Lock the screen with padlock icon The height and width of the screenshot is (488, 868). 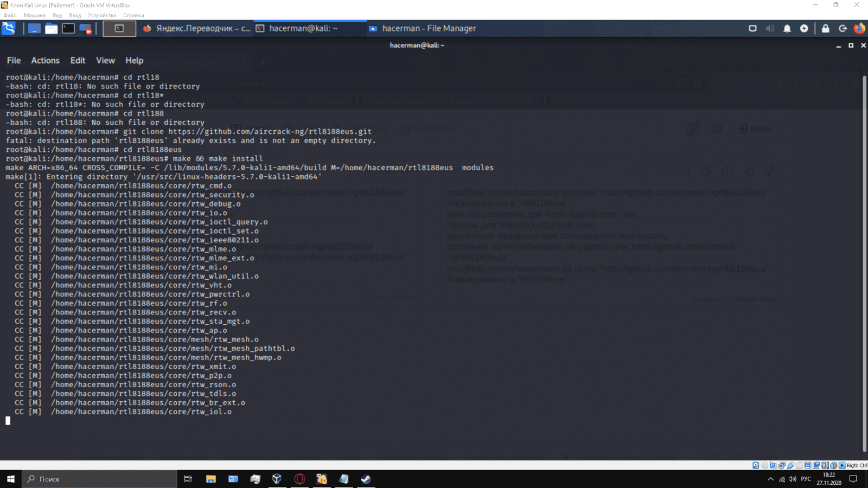(826, 28)
